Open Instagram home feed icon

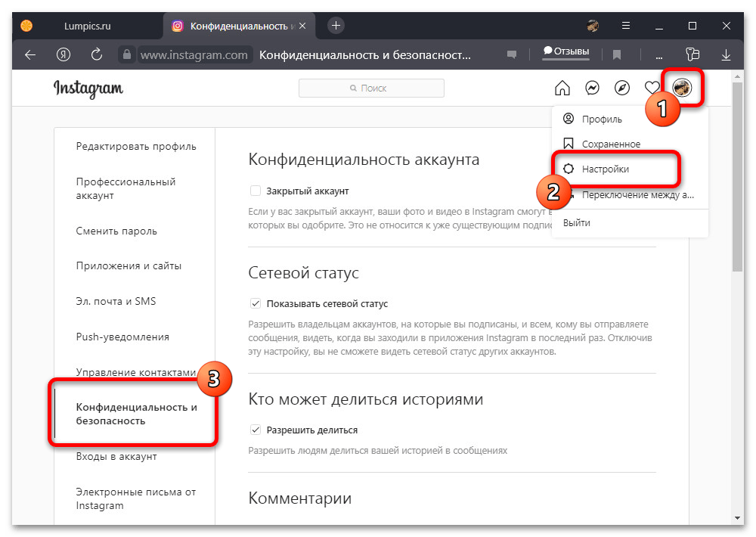tap(562, 88)
